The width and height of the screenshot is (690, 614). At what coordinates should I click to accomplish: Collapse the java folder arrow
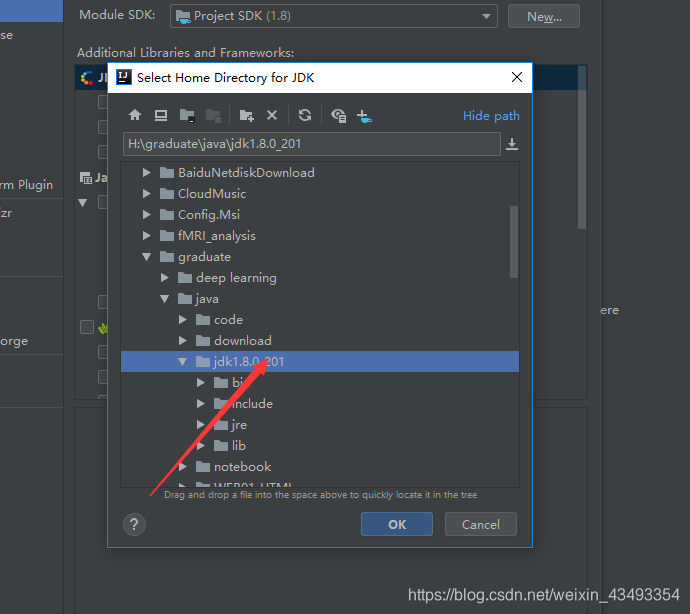coord(165,299)
